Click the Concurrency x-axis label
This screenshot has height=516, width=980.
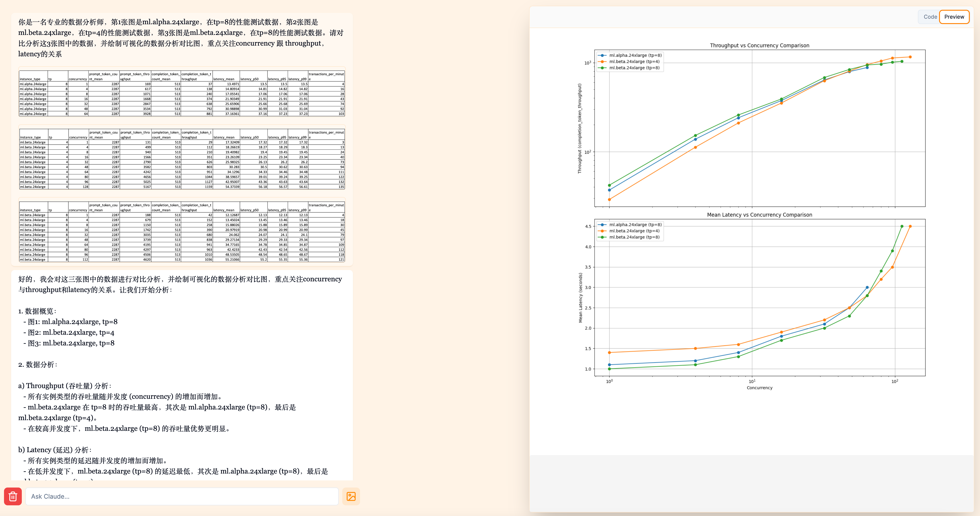[x=759, y=388]
